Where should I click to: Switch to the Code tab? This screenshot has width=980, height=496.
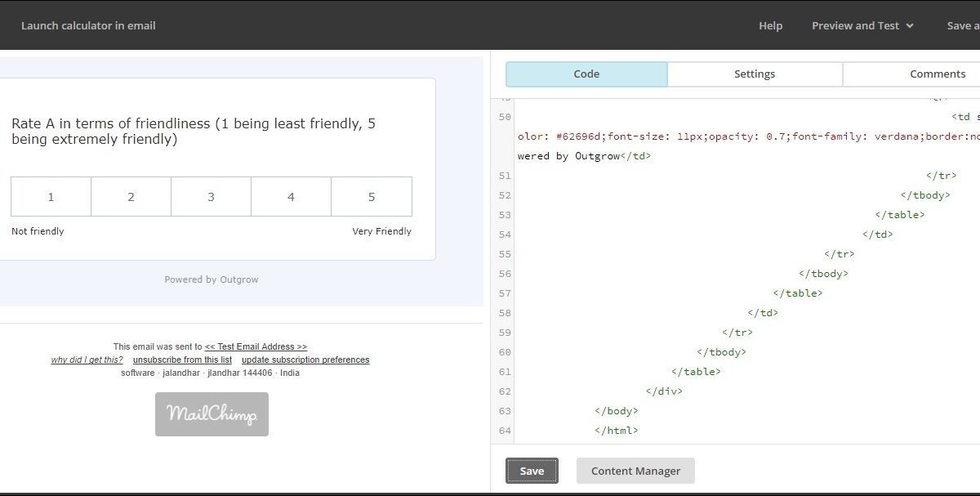coord(586,74)
